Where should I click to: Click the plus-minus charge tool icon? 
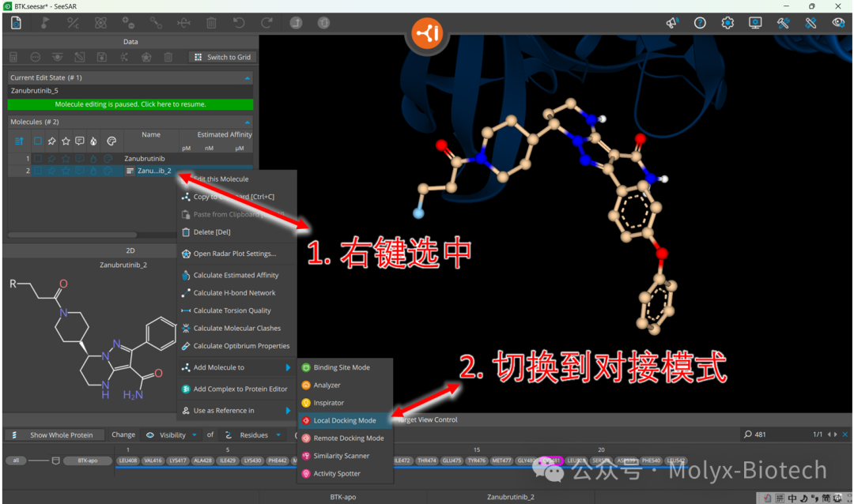tap(129, 23)
